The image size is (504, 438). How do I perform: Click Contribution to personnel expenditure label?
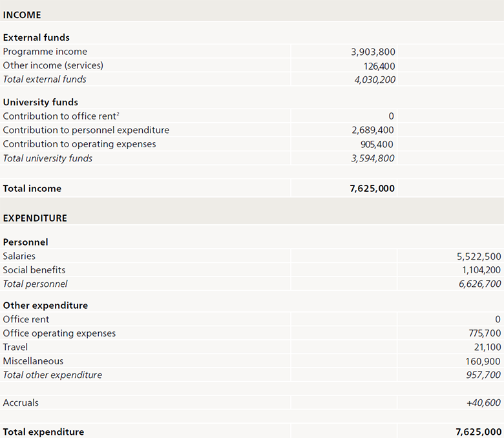pyautogui.click(x=86, y=130)
